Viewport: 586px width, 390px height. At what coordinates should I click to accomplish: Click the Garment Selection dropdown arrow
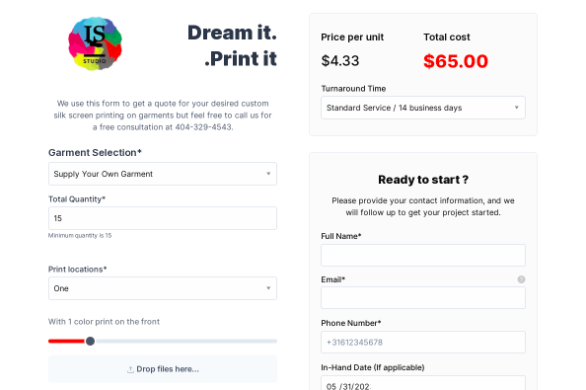(268, 174)
